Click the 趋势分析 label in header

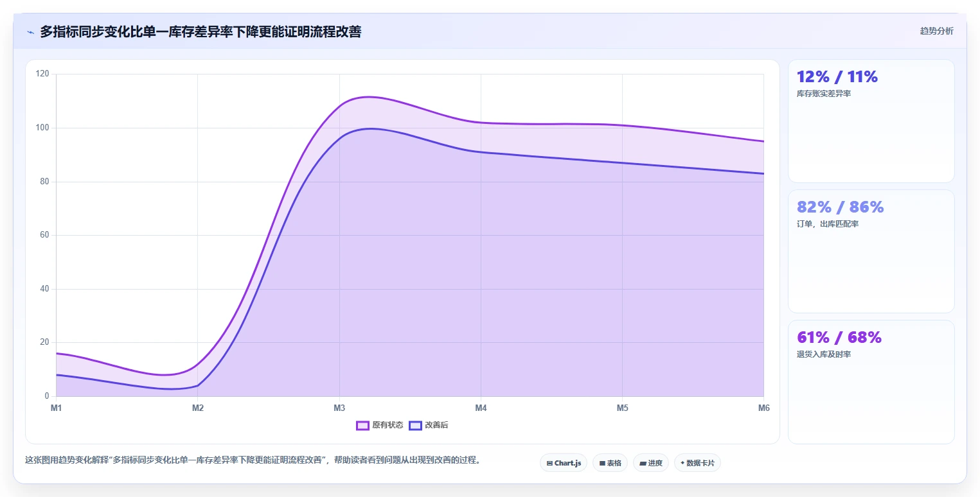tap(936, 31)
